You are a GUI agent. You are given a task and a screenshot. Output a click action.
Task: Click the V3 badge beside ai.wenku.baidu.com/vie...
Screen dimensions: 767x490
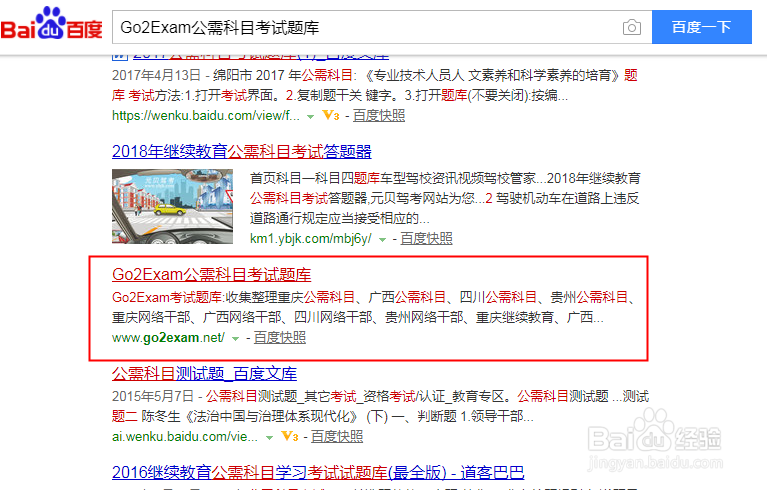point(290,436)
